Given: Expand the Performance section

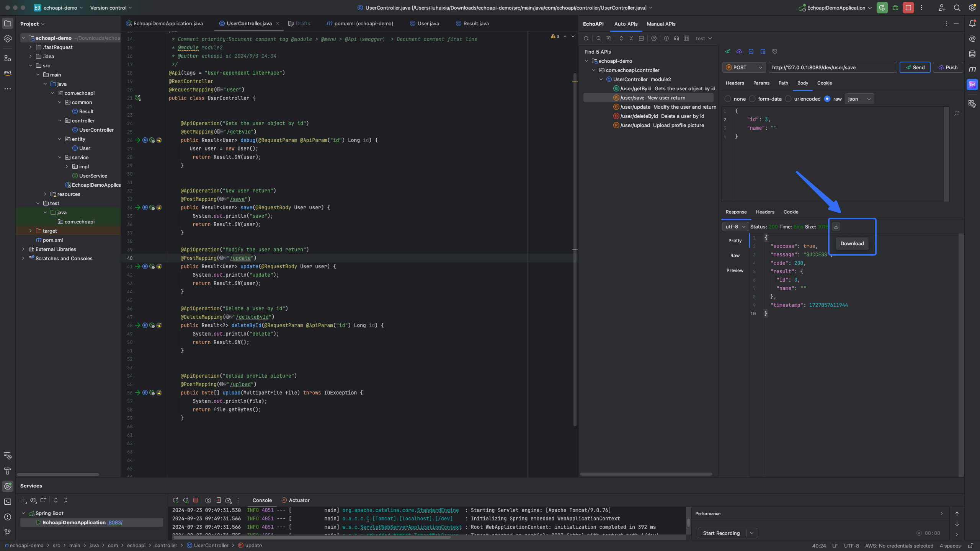Looking at the screenshot, I should pos(941,514).
